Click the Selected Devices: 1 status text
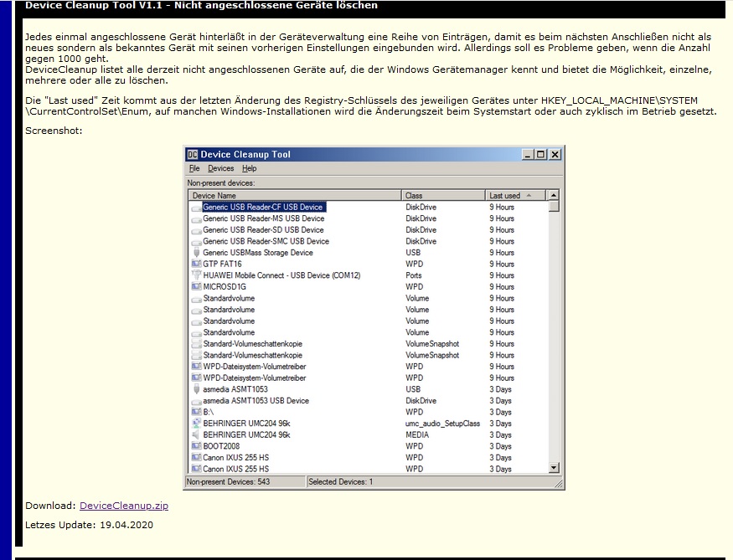The image size is (733, 560). point(341,481)
